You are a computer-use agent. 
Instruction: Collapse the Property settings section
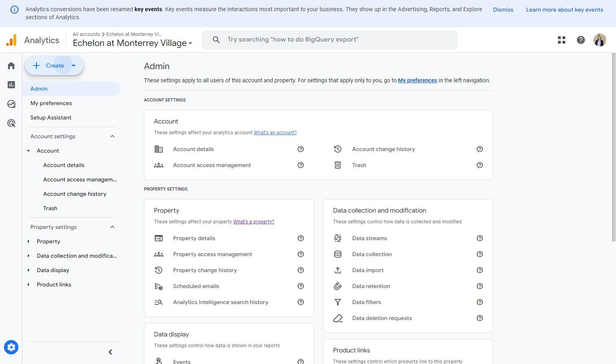click(112, 227)
